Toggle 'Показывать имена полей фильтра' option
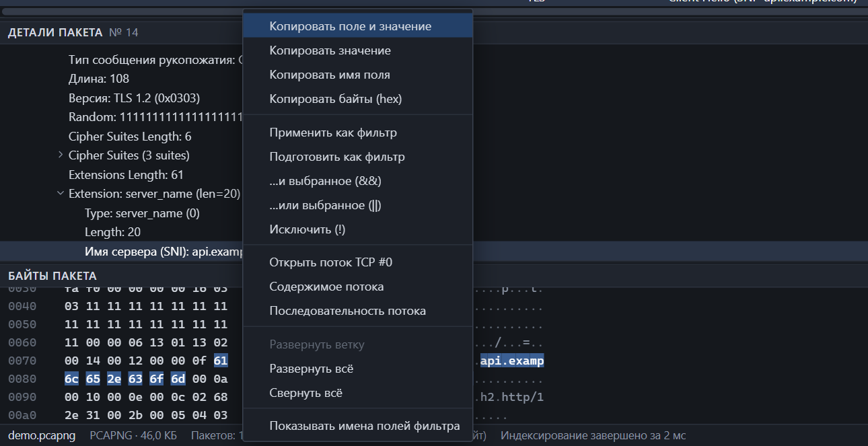The height and width of the screenshot is (446, 868). coord(357,426)
